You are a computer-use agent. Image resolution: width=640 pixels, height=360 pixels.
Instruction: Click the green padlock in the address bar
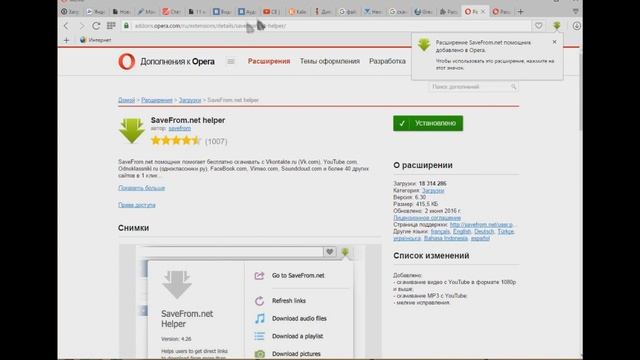pyautogui.click(x=126, y=26)
